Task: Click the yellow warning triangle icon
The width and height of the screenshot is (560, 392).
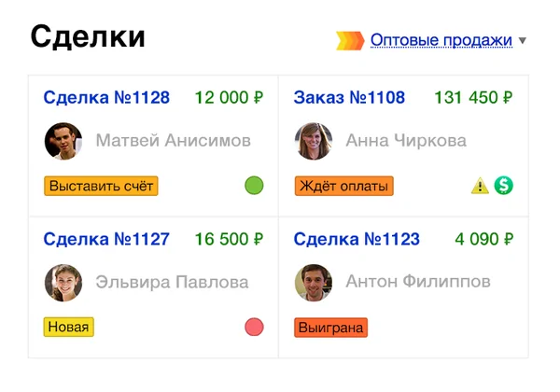Action: coord(480,186)
